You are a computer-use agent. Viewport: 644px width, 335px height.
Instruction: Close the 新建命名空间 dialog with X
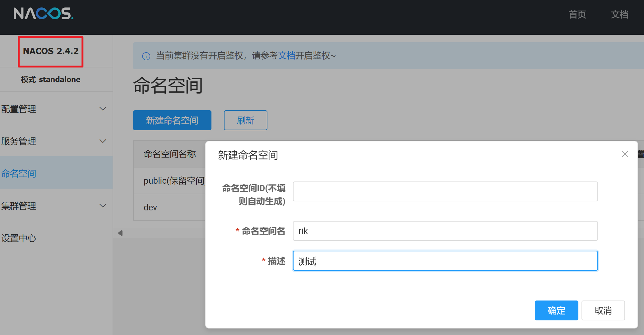(625, 154)
